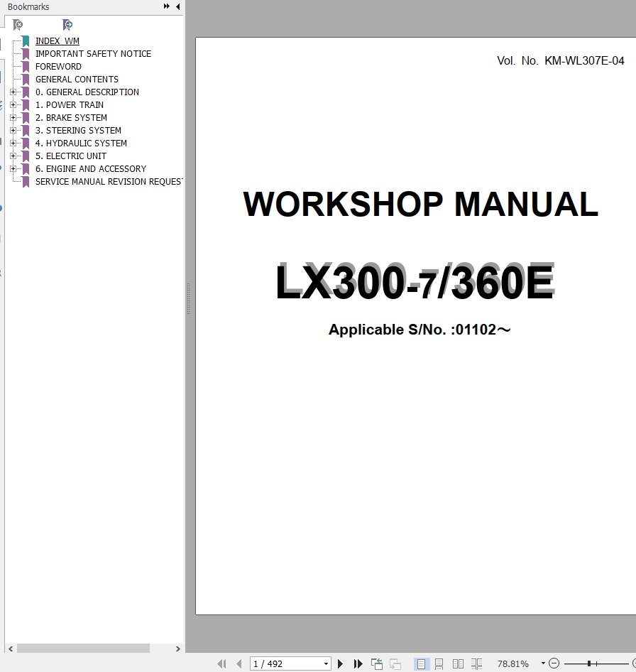Zoom out with the minus button

coord(554,663)
